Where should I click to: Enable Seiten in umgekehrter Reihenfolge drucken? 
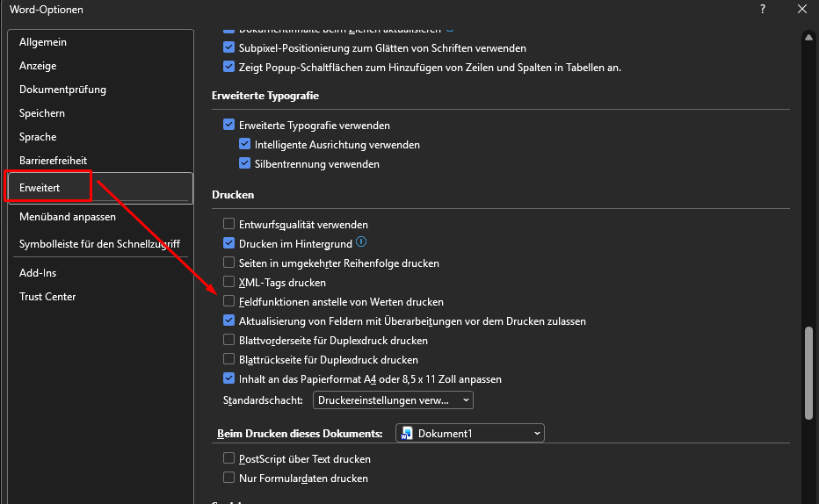pos(228,263)
